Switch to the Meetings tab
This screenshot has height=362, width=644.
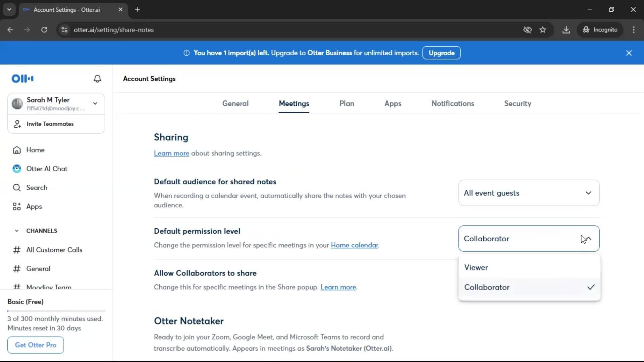[294, 104]
